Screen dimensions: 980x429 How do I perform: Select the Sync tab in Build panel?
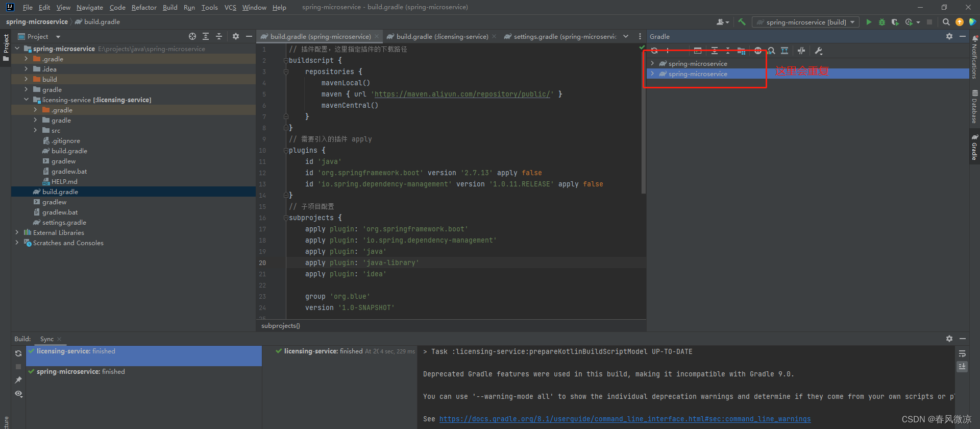pyautogui.click(x=47, y=339)
